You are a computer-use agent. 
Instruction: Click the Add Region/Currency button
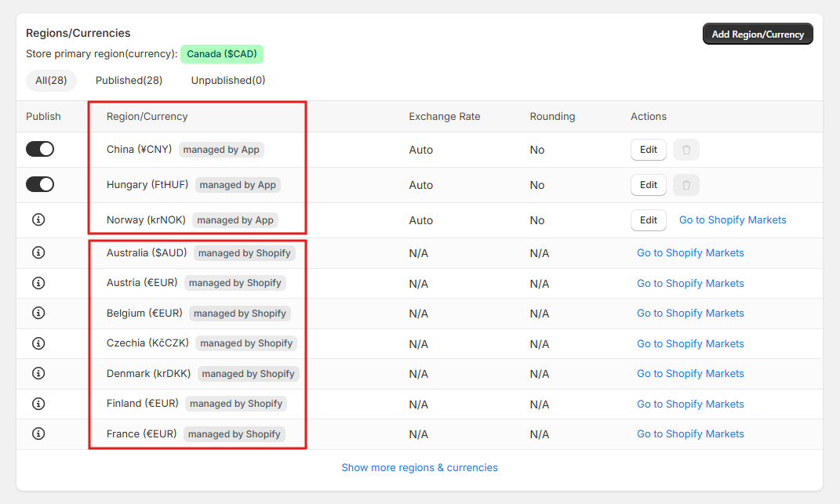[x=758, y=34]
